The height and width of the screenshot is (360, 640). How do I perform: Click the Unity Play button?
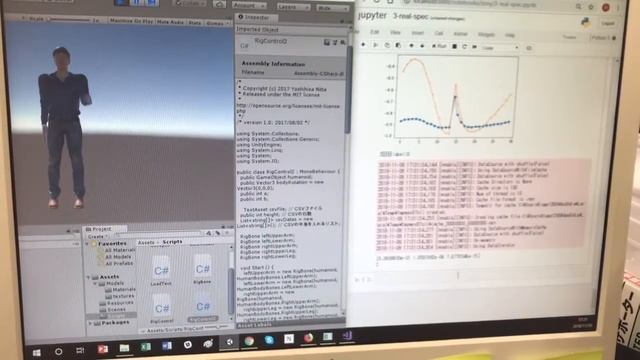[x=121, y=2]
